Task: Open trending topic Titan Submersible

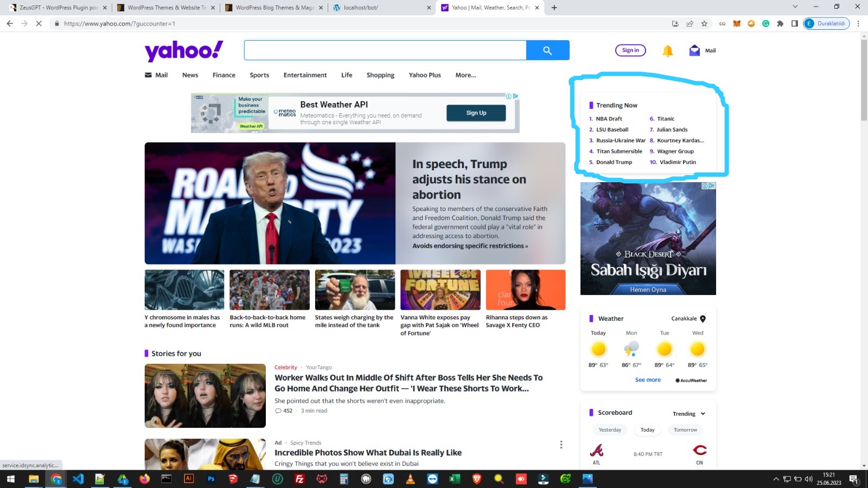Action: coord(619,151)
